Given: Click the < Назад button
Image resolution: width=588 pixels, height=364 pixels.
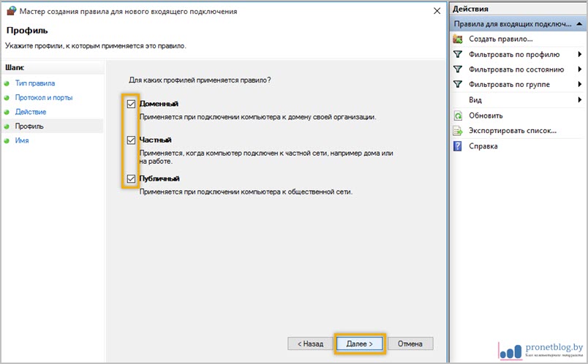Looking at the screenshot, I should coord(309,343).
